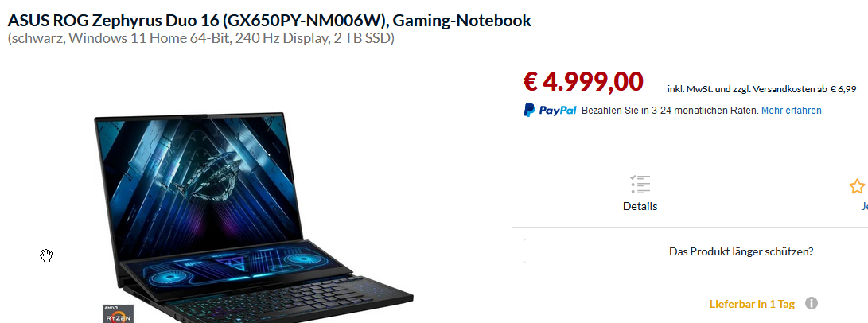Click the PayPal 'P' emblem
Viewport: 868px width, 323px height.
tap(529, 110)
